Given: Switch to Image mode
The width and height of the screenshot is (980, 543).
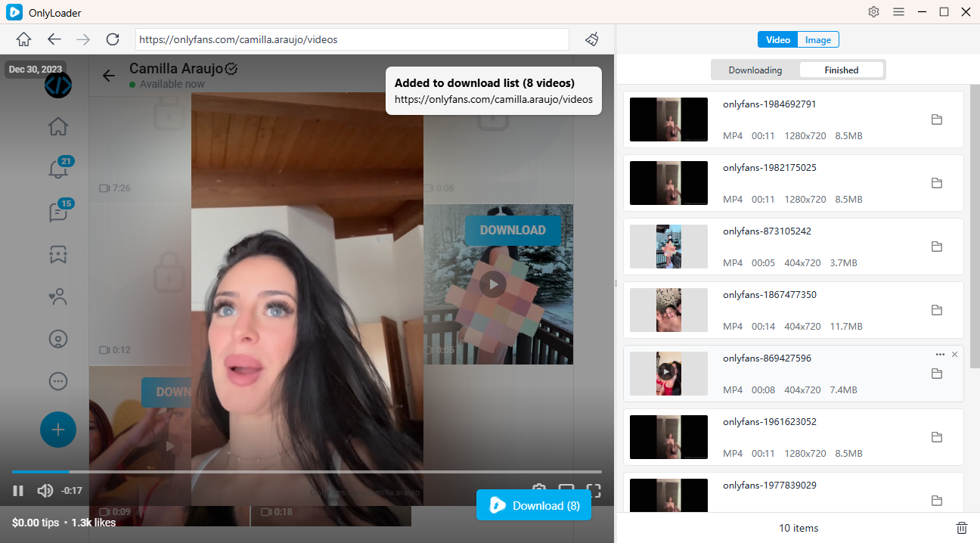Looking at the screenshot, I should (x=817, y=40).
